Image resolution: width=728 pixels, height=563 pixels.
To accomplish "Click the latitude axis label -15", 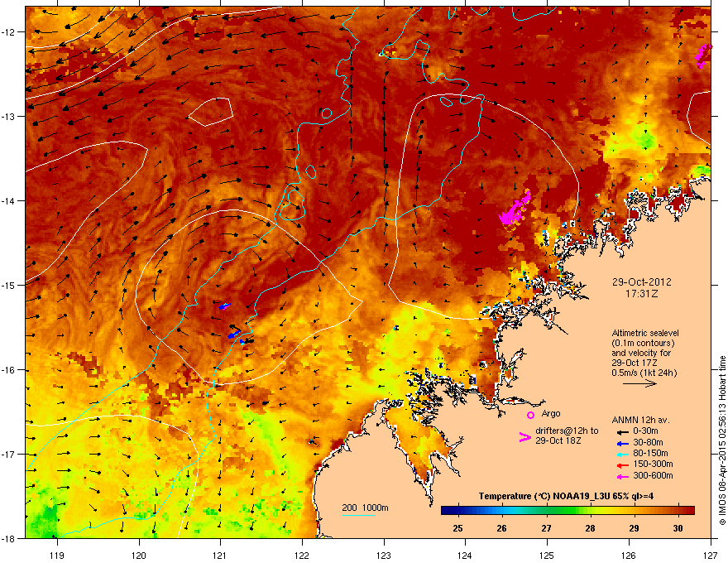I will pyautogui.click(x=9, y=285).
